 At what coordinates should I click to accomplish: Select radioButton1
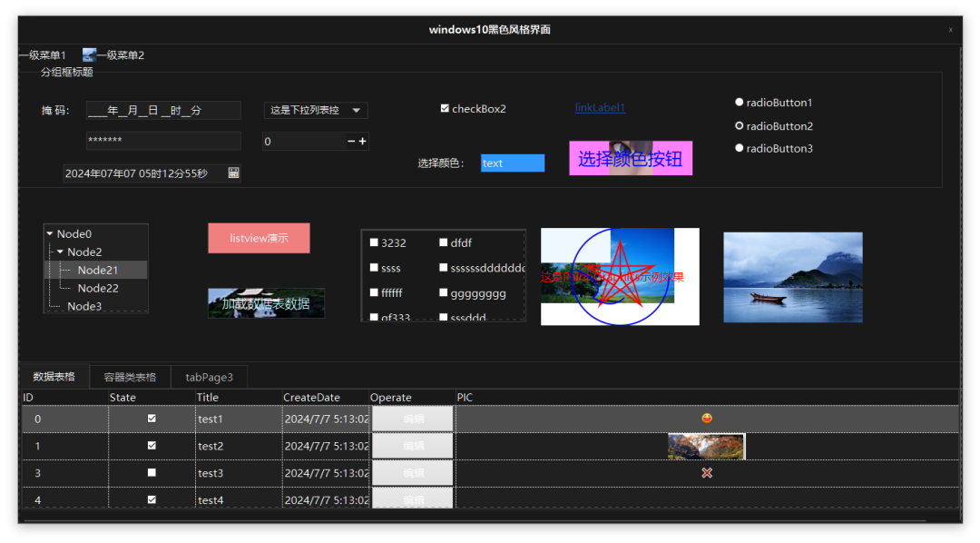coord(740,103)
